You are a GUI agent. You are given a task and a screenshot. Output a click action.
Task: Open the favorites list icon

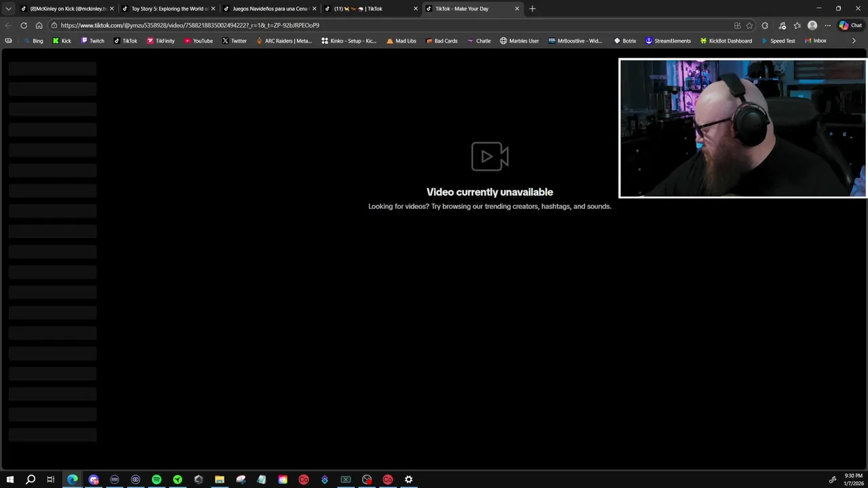(797, 25)
